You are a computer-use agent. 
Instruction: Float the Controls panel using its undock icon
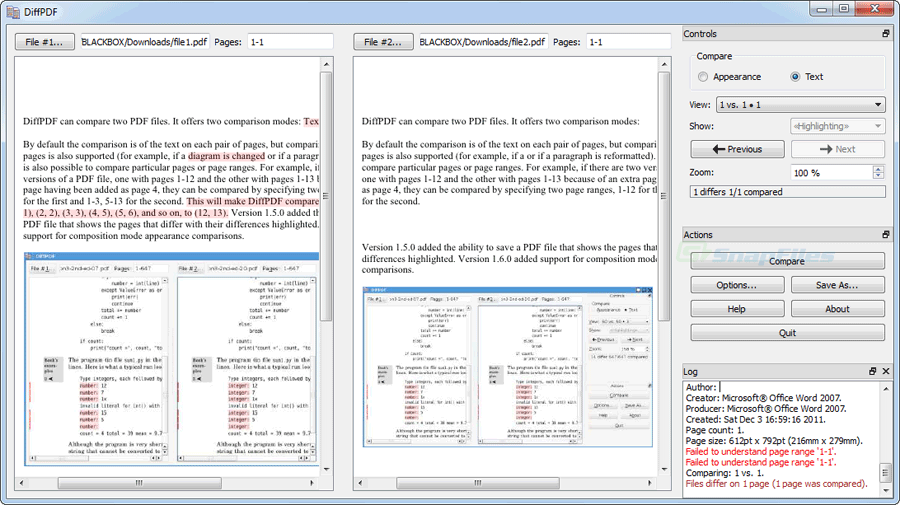(x=886, y=34)
